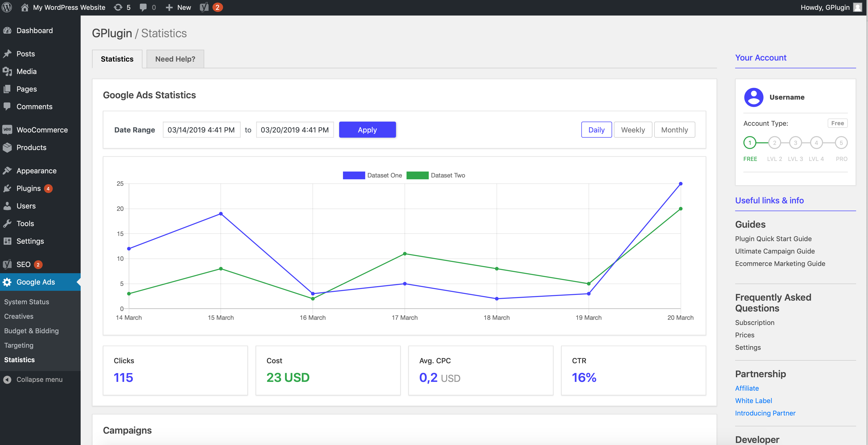The image size is (868, 445).
Task: Click the end date input field
Action: click(295, 130)
